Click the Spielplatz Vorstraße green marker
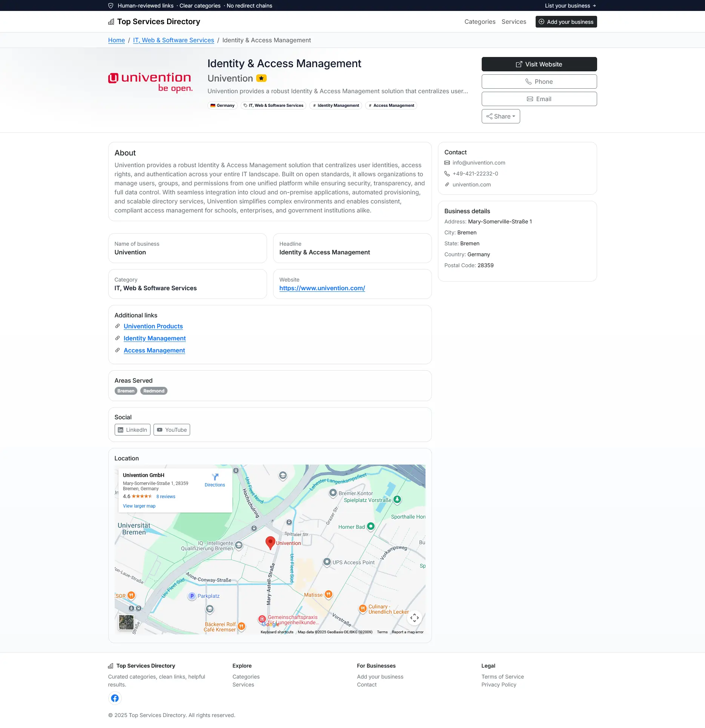The image size is (705, 728). click(397, 499)
